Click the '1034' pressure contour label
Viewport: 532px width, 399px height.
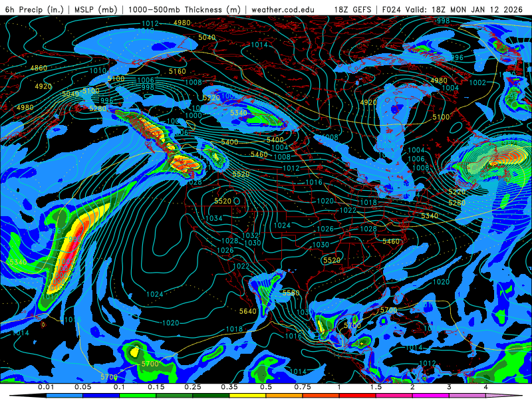pos(214,218)
